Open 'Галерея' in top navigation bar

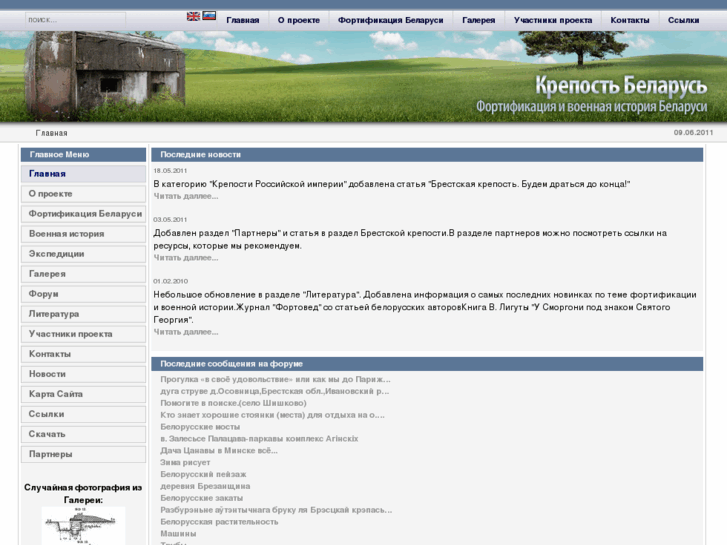[478, 20]
